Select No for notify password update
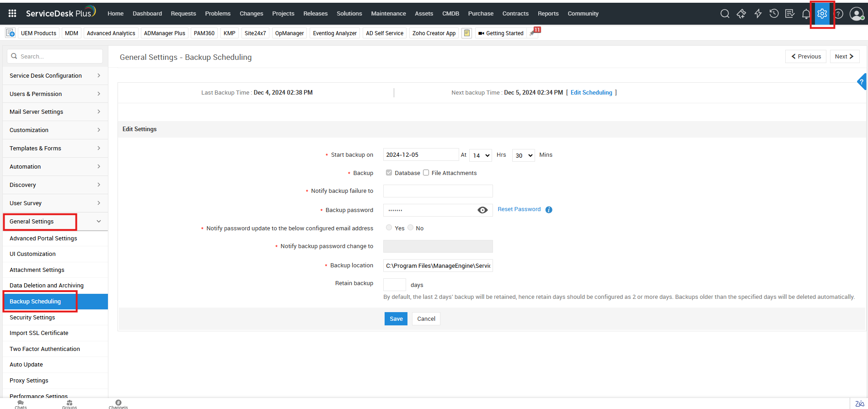 coord(410,228)
